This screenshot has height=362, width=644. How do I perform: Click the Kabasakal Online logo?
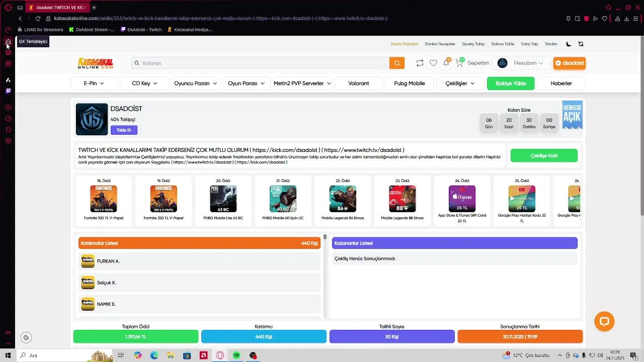(96, 63)
